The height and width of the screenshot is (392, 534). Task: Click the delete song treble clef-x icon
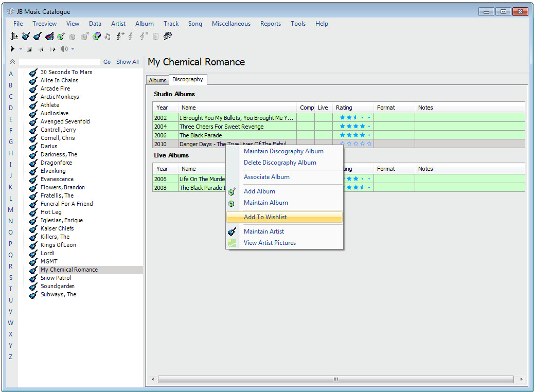144,36
